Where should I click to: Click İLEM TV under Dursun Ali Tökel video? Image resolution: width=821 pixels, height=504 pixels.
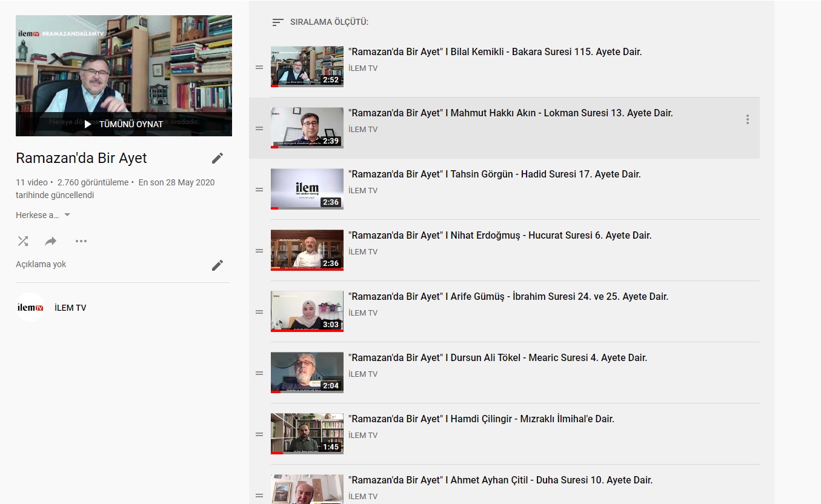[363, 374]
